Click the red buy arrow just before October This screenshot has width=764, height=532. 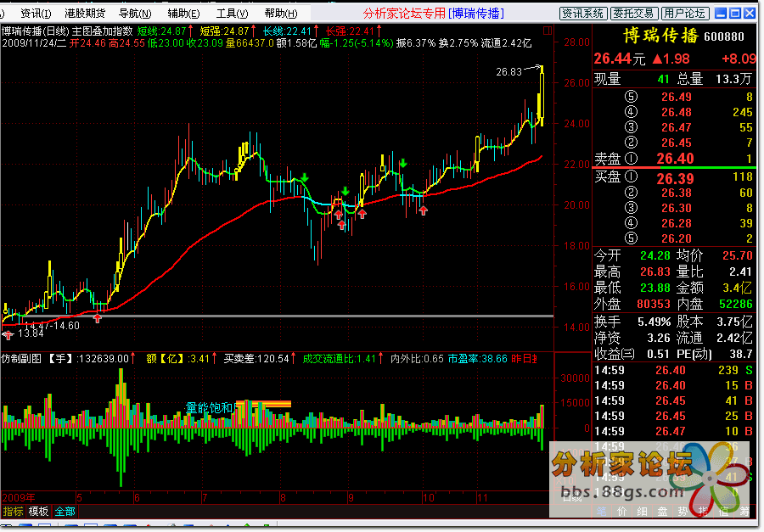pos(423,210)
